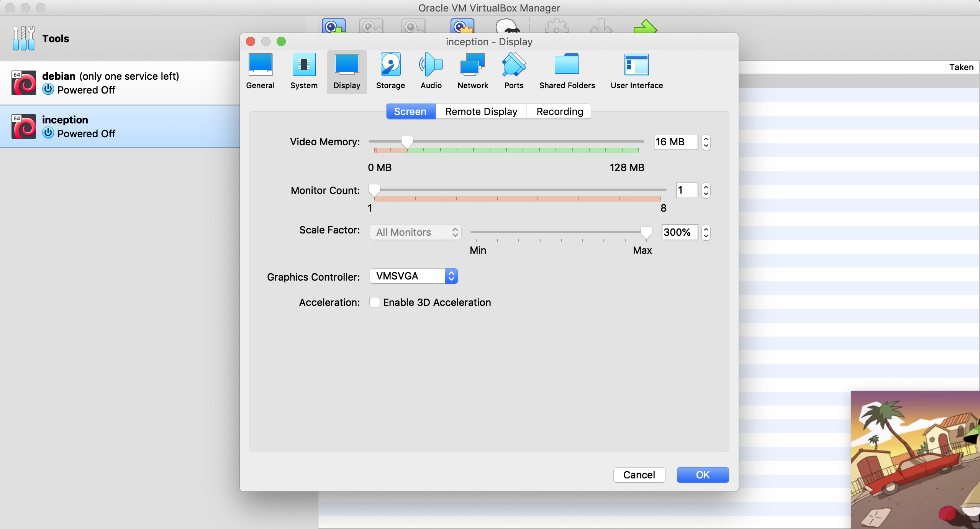
Task: Select the Network settings icon
Action: click(473, 72)
